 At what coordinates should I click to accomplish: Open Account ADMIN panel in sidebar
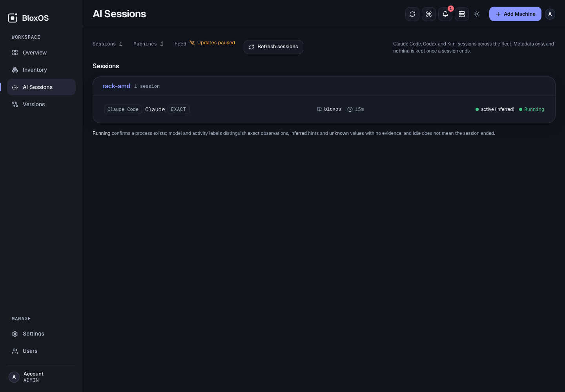[x=41, y=377]
